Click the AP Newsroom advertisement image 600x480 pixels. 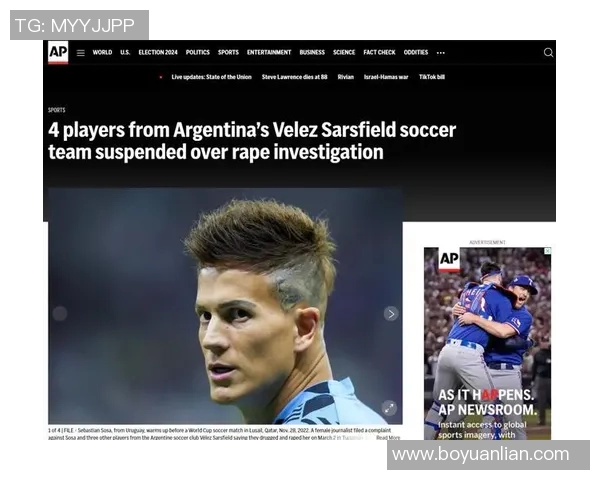(x=487, y=343)
